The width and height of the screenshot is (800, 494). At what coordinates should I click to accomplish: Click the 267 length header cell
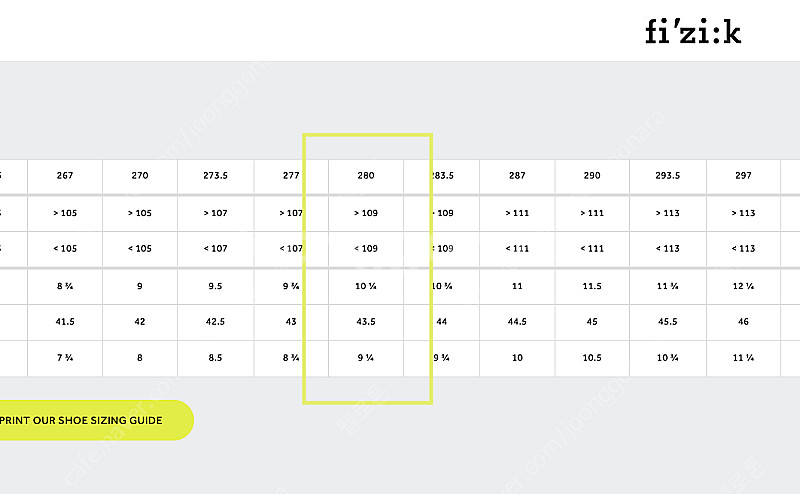(x=65, y=176)
